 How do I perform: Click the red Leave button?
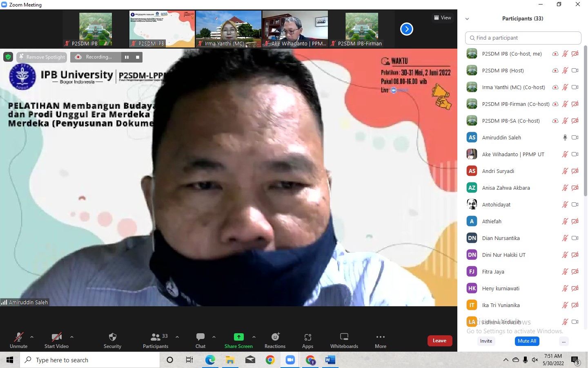439,341
